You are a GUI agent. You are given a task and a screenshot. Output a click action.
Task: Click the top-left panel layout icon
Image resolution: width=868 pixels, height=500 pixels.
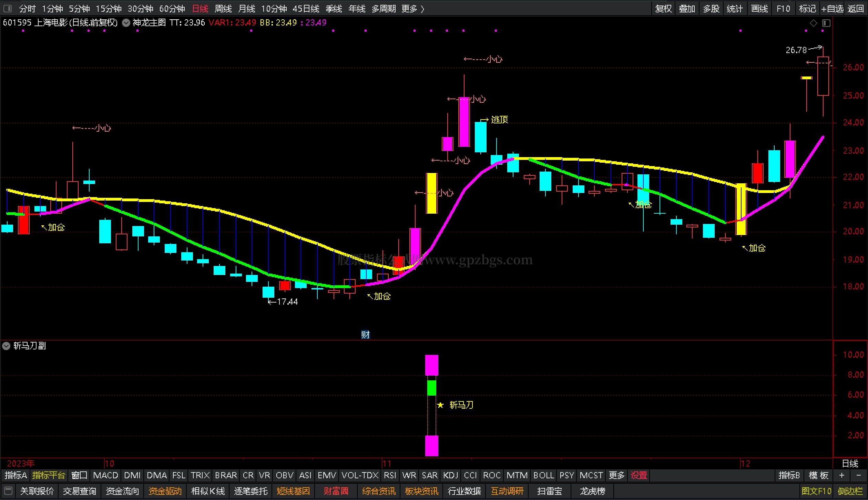[x=7, y=8]
